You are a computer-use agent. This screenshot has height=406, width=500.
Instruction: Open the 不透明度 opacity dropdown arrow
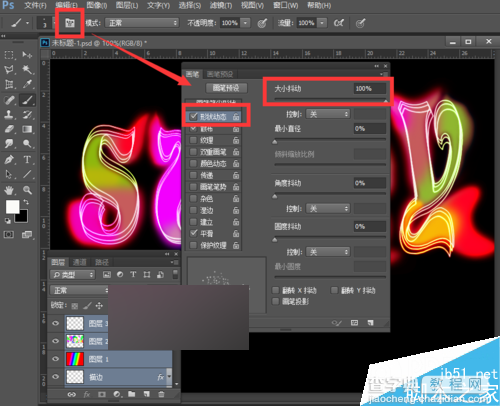pos(245,23)
